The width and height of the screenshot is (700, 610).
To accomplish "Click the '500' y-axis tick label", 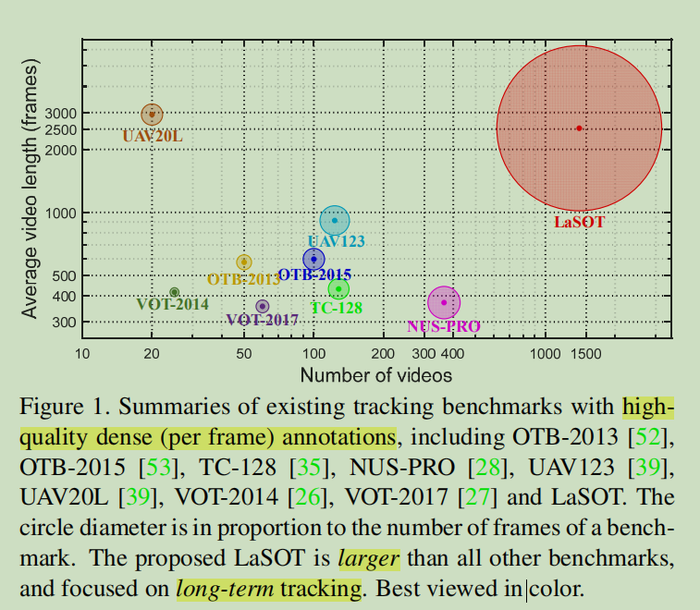I will [65, 276].
